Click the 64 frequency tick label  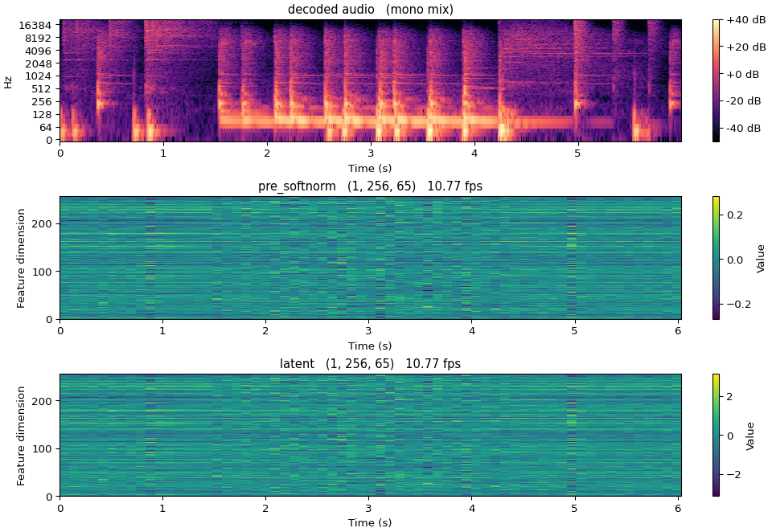(x=45, y=128)
